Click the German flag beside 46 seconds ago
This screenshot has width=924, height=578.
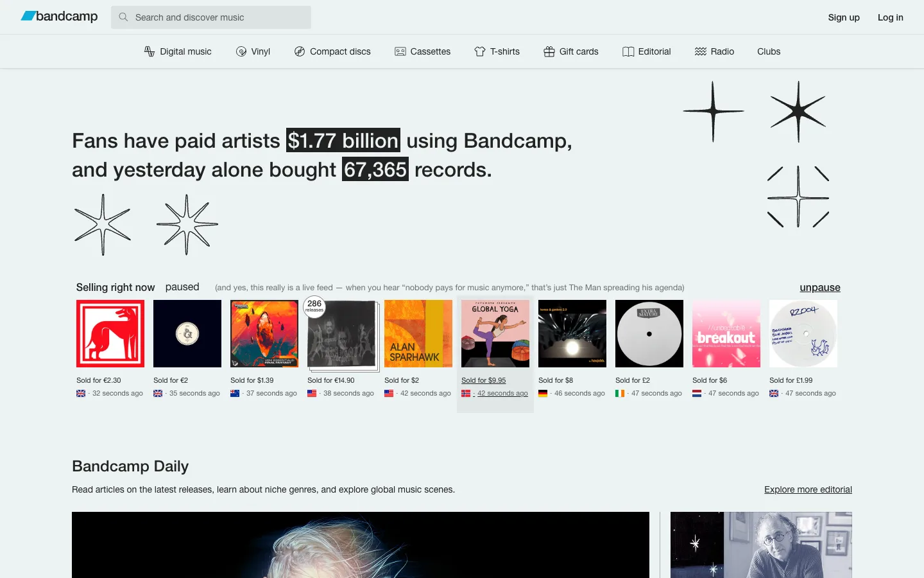pos(543,394)
